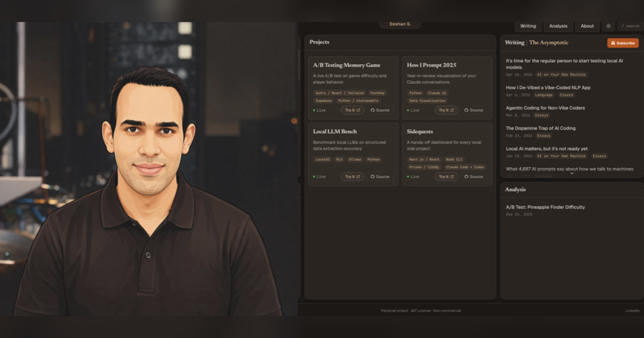Click the GitHub Source icon for How I Prompt 2025
Screen dimensions: 644x338
[466, 110]
